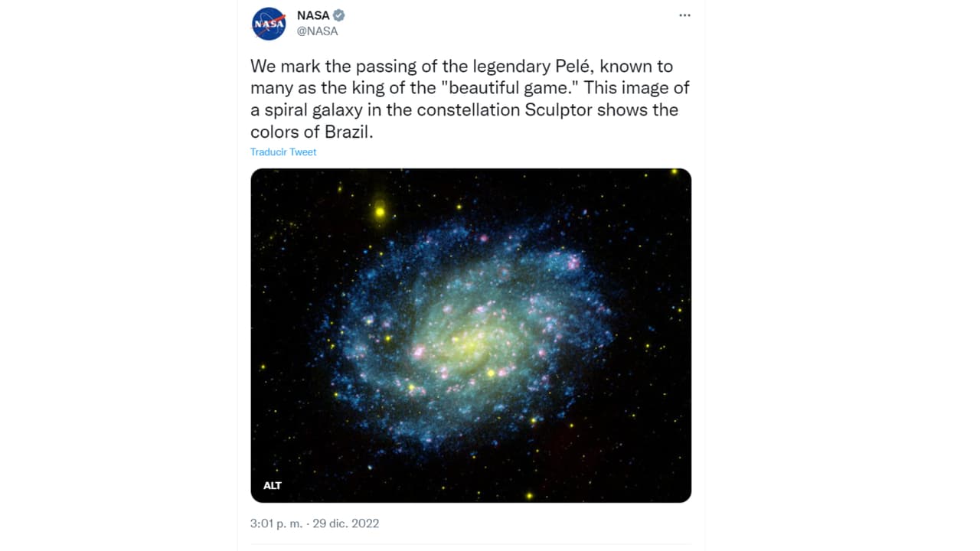The height and width of the screenshot is (551, 980).
Task: Click the "Traducir Tweet" link
Action: coord(283,152)
